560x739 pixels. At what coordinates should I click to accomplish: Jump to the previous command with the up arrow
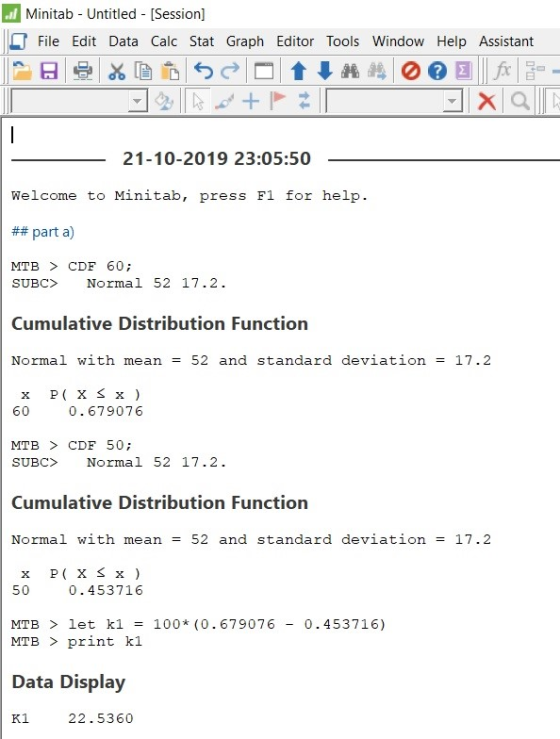coord(298,71)
